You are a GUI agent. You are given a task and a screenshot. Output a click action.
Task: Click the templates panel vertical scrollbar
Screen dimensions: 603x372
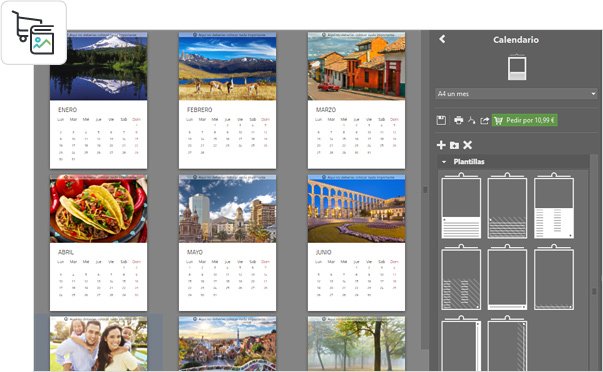point(594,262)
